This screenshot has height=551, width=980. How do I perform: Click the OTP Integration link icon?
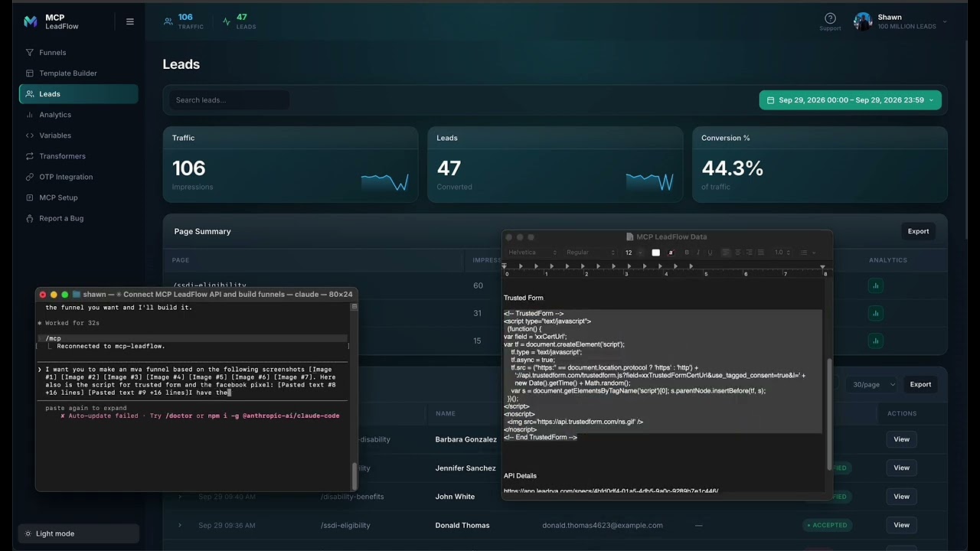(30, 177)
